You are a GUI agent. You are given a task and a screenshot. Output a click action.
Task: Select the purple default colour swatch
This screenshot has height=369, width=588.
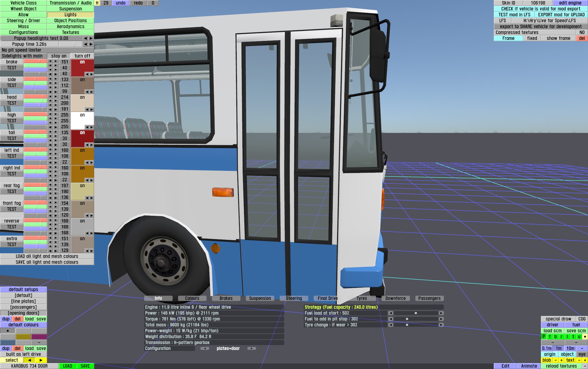pos(39,337)
